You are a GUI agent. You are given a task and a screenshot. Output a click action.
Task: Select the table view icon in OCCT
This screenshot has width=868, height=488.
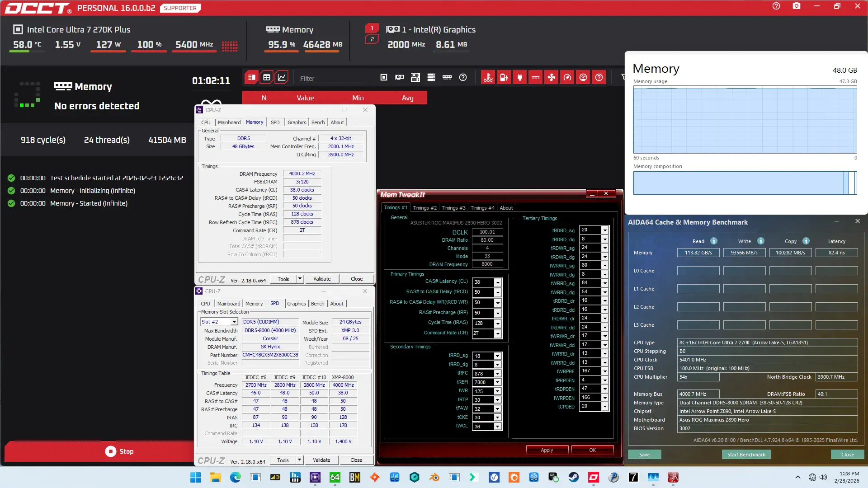point(267,77)
